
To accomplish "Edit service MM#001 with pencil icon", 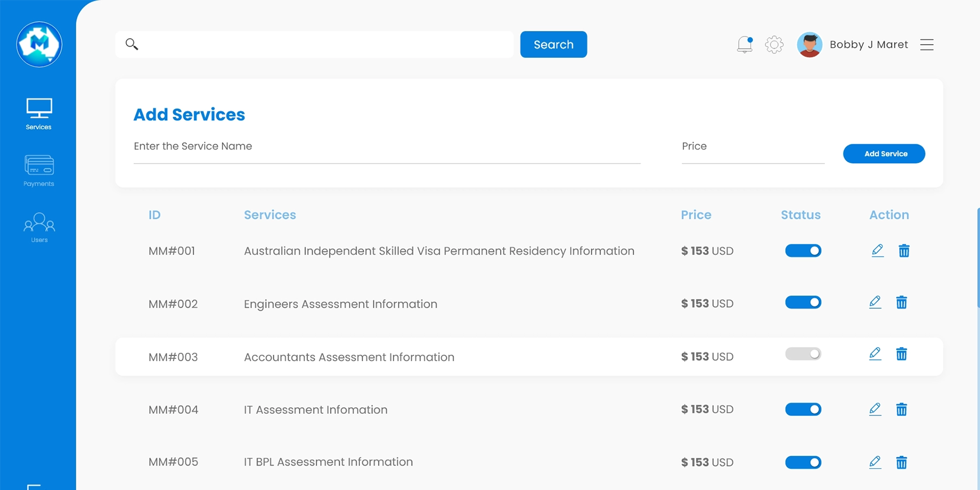I will tap(877, 250).
